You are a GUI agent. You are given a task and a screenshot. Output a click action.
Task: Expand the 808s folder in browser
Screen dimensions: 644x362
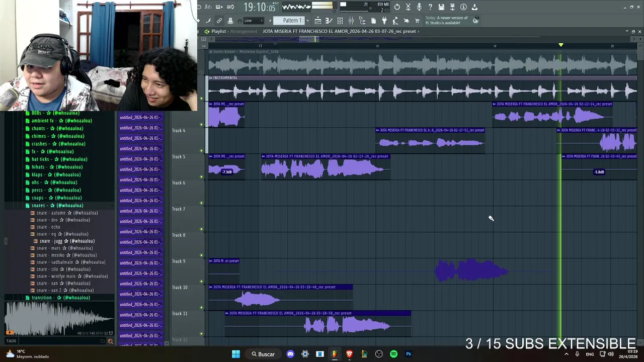[55, 113]
